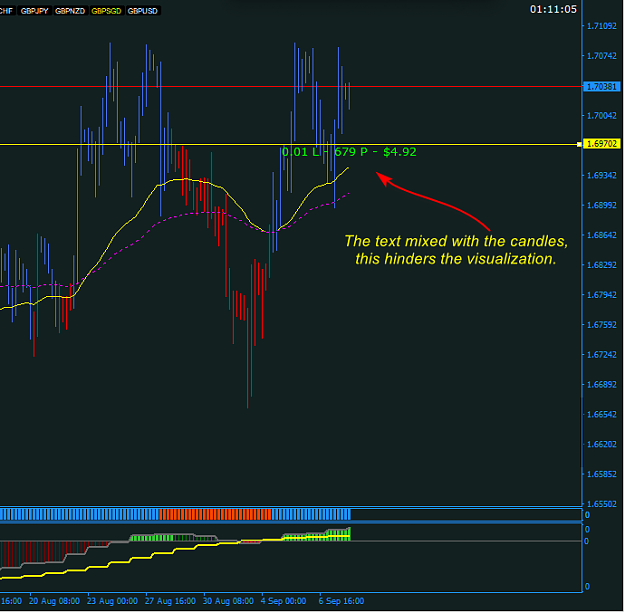Click the 1.68642 price axis value
This screenshot has width=625, height=613.
[x=601, y=236]
